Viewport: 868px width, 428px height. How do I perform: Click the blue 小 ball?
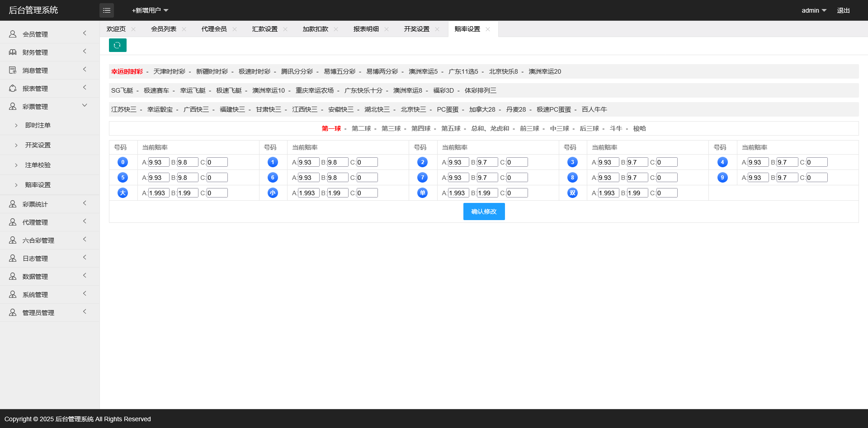coord(273,193)
